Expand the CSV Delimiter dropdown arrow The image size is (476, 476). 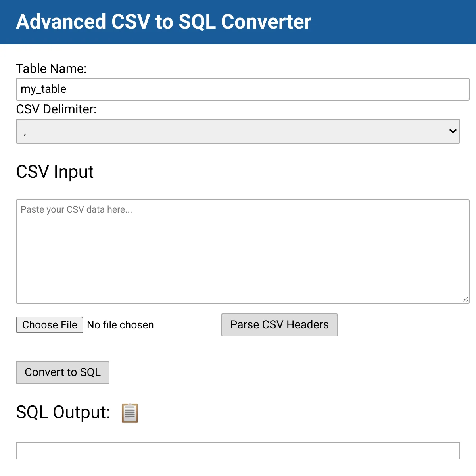click(453, 131)
